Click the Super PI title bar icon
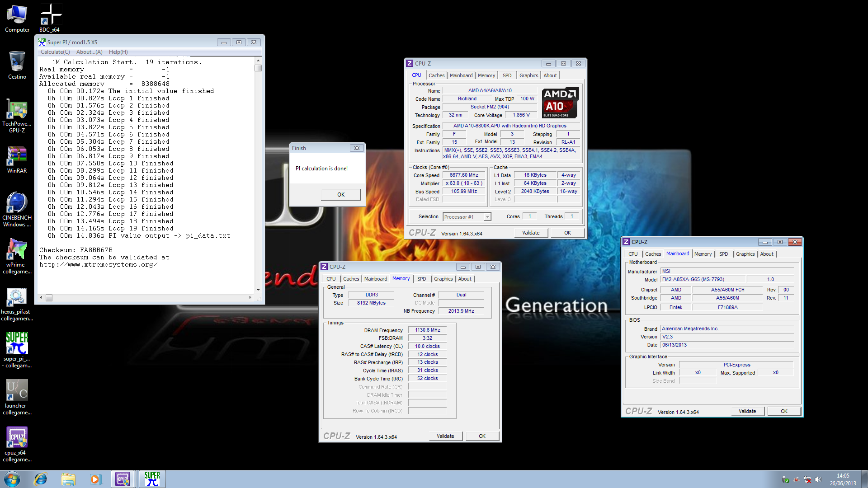868x488 pixels. (x=42, y=42)
